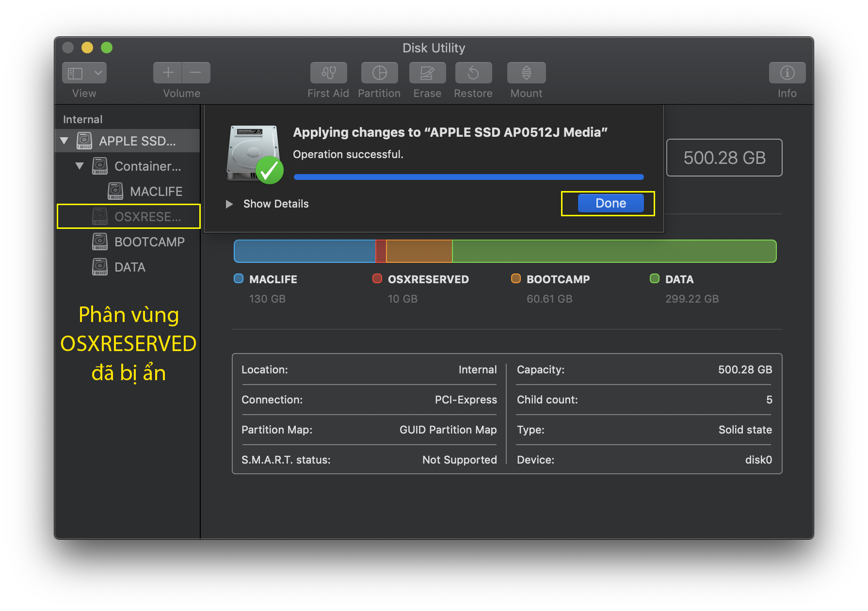Mount the selected volume

coord(526,73)
